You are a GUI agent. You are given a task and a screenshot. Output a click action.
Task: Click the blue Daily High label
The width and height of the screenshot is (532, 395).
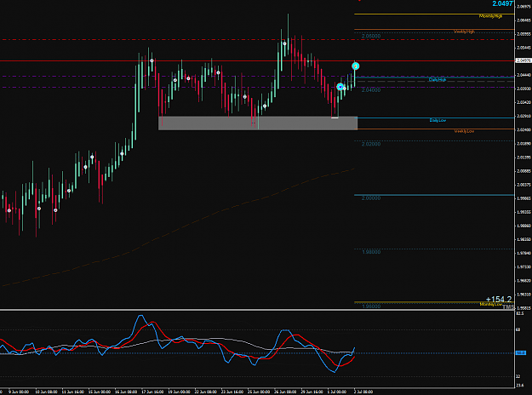(x=438, y=80)
